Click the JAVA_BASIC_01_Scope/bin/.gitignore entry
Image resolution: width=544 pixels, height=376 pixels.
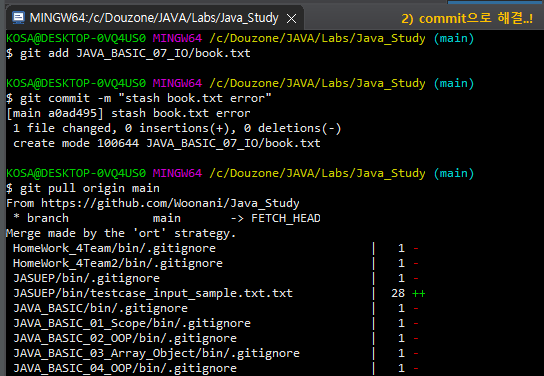[x=132, y=323]
